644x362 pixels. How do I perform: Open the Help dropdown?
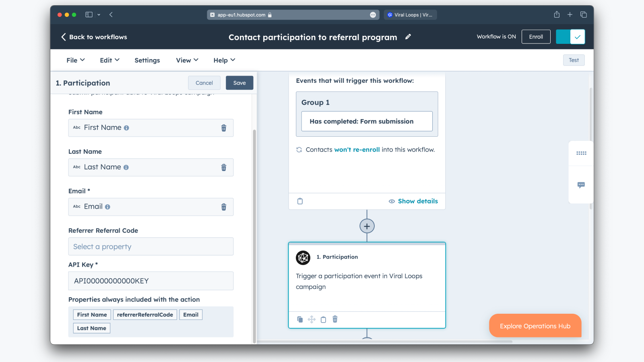pyautogui.click(x=224, y=60)
